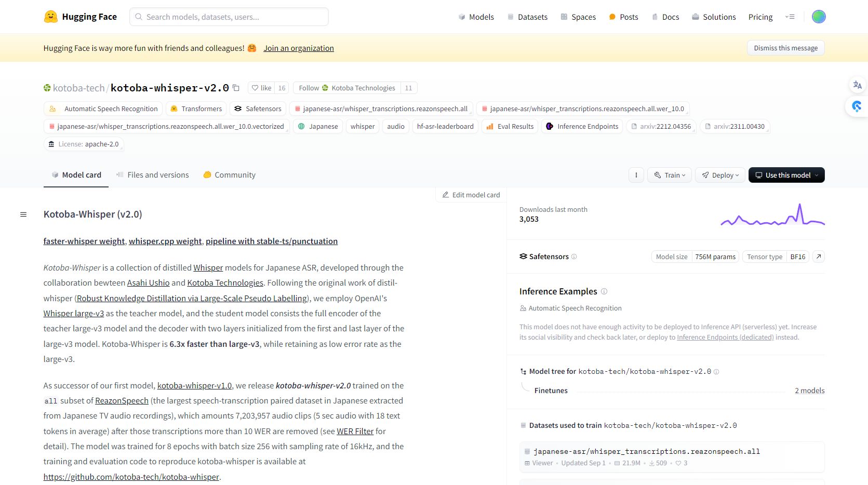Select the whisper tag

tap(363, 126)
